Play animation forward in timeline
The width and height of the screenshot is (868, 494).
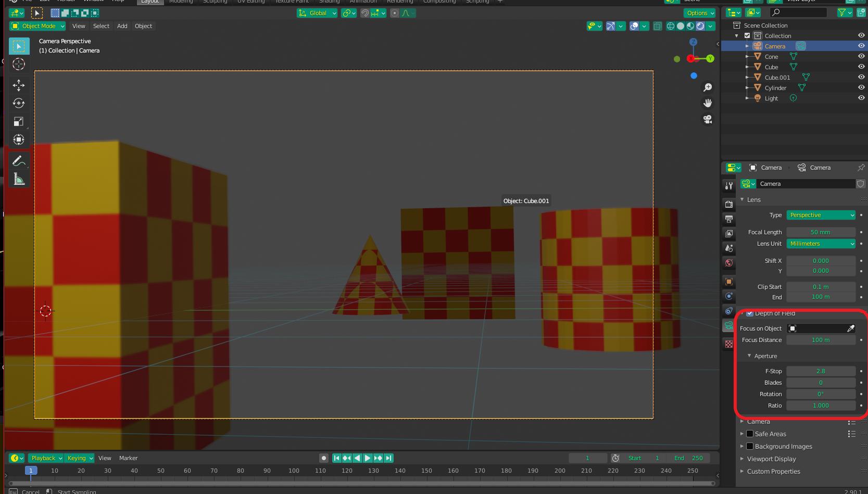pyautogui.click(x=368, y=458)
